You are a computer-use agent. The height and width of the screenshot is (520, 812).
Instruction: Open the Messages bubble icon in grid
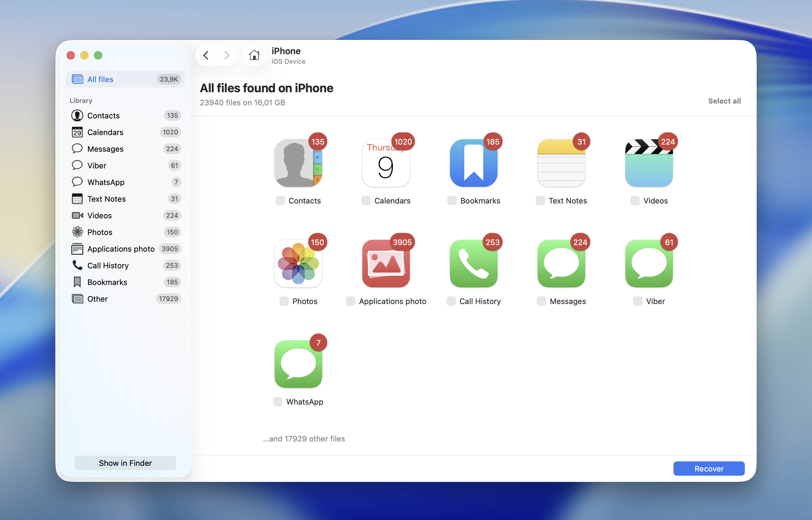[x=561, y=263]
